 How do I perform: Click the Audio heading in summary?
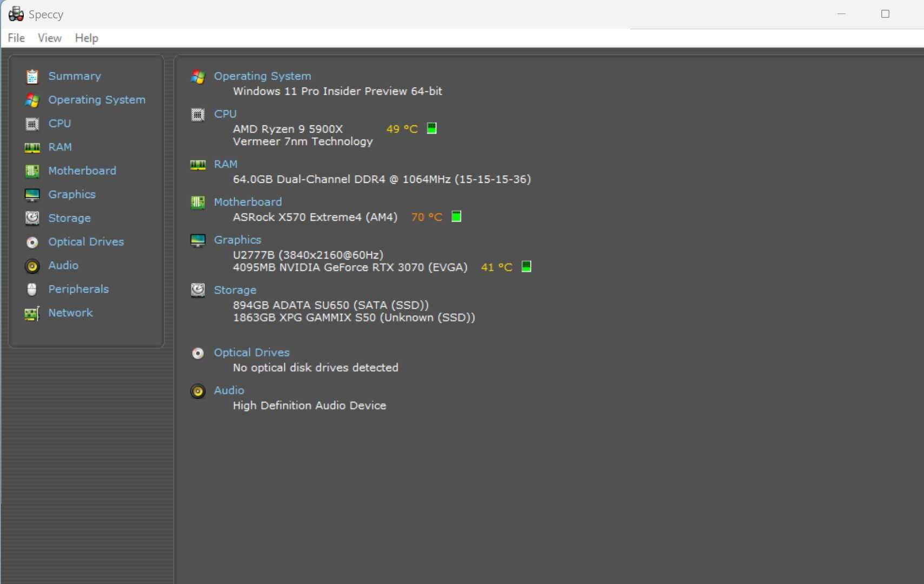click(229, 390)
